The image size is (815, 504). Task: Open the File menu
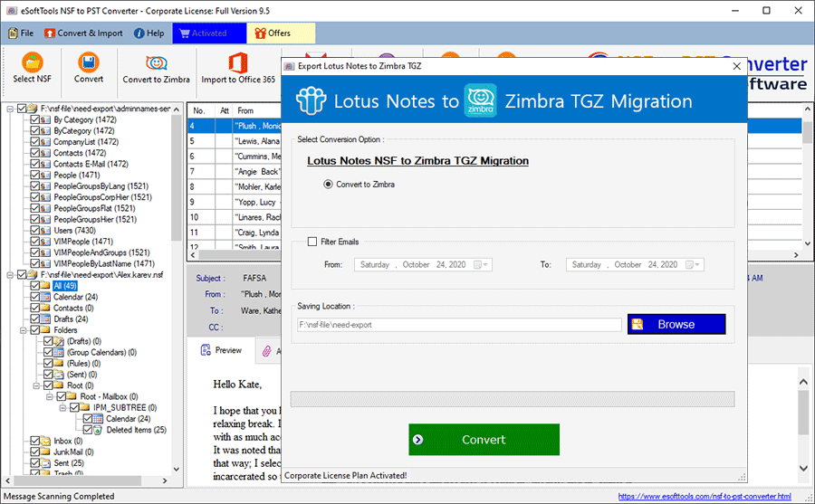21,33
